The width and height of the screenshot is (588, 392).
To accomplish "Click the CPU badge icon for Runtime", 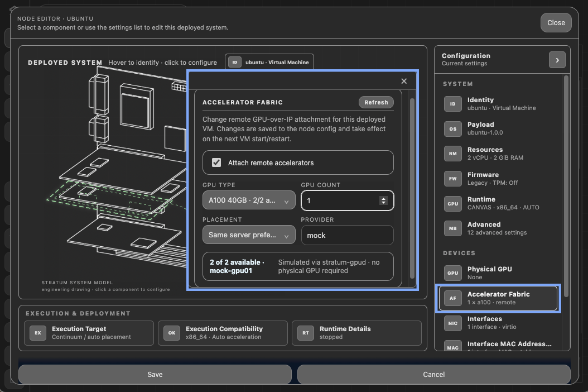I will tap(452, 203).
